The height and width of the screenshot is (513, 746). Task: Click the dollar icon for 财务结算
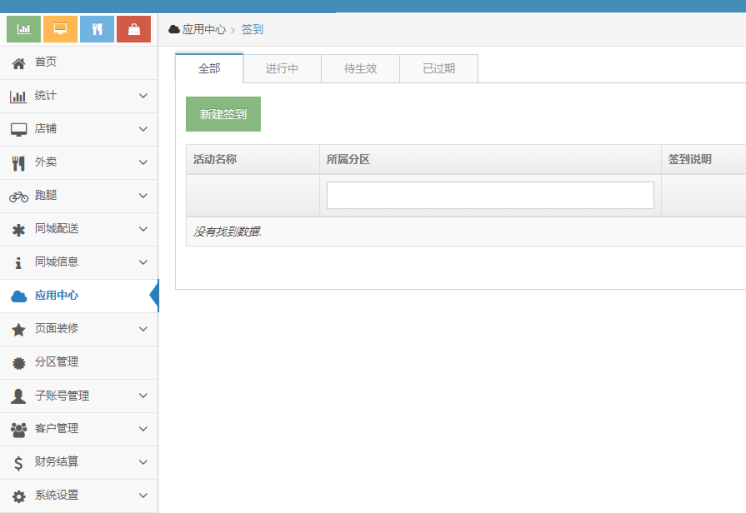18,462
